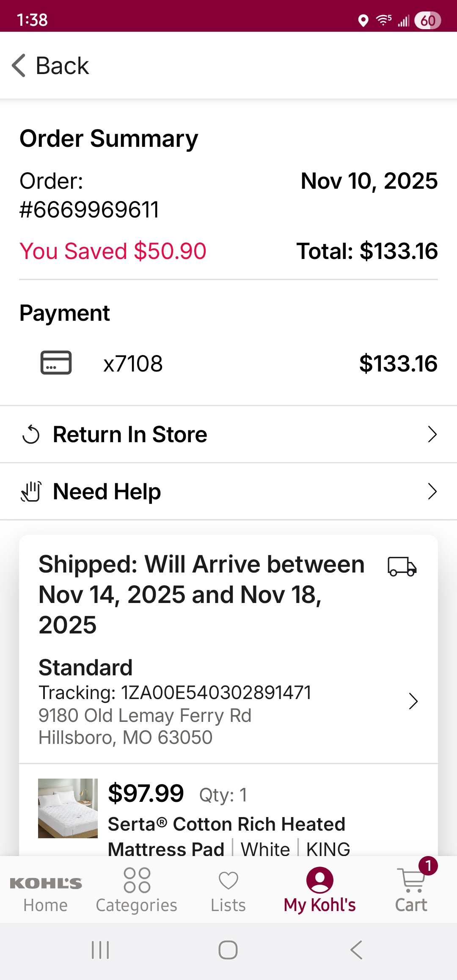Expand Return In Store chevron
This screenshot has width=457, height=980.
coord(432,434)
